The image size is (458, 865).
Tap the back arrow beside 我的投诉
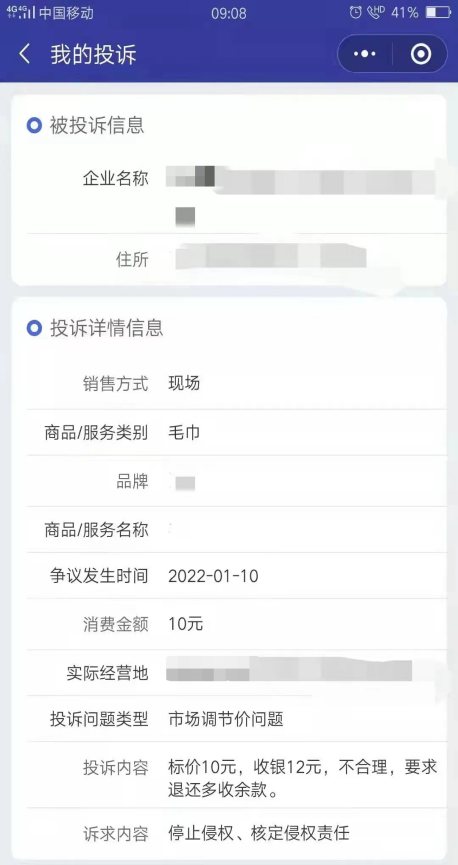[x=24, y=55]
